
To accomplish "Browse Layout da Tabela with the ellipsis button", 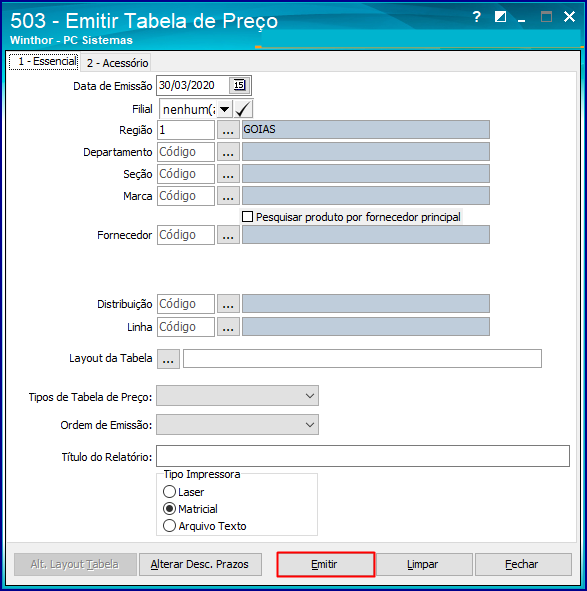I will (168, 359).
